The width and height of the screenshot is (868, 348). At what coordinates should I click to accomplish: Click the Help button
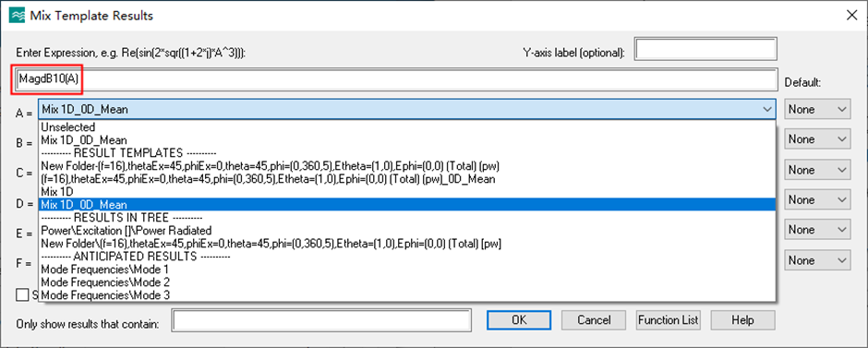742,319
